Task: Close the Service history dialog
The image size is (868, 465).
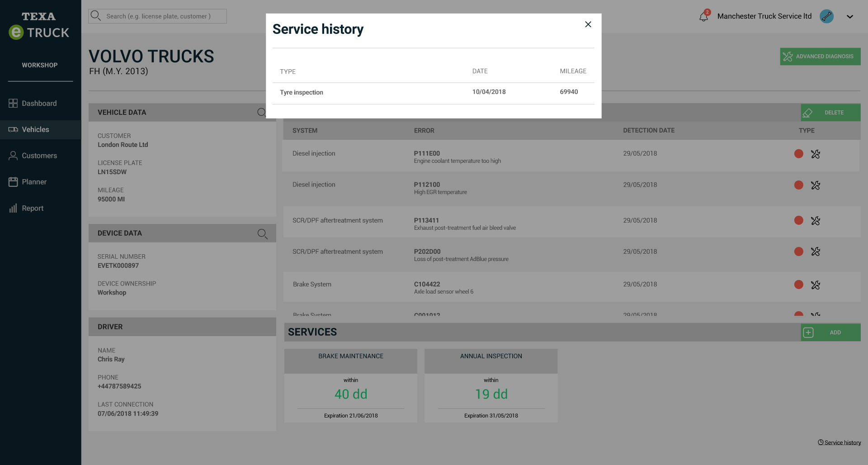Action: (588, 24)
